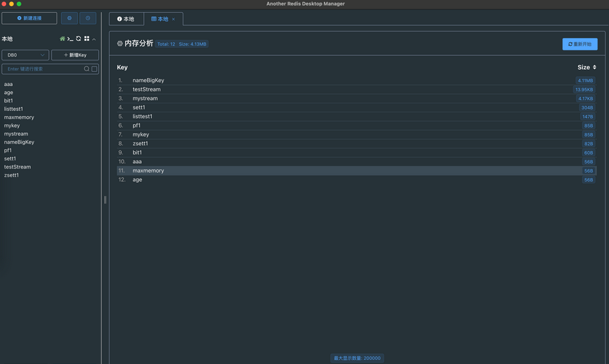Click the 新建连接 button
The image size is (609, 364).
point(30,18)
